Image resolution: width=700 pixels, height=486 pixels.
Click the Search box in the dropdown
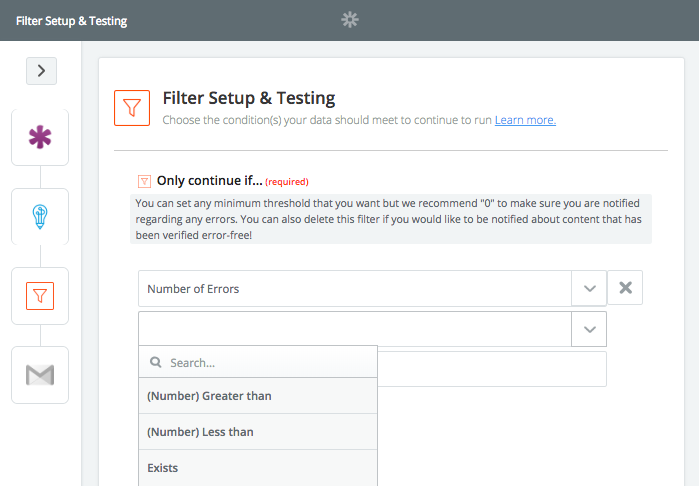click(258, 362)
